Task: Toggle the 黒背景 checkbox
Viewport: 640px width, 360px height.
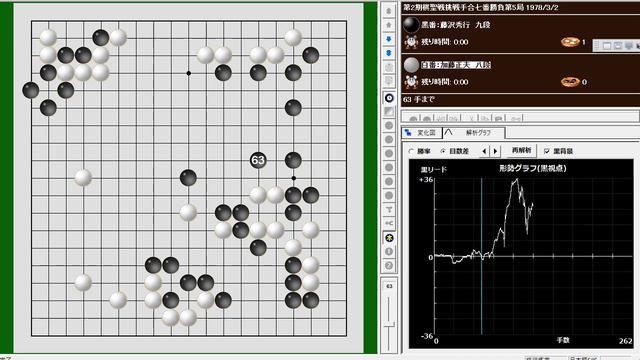Action: coord(547,151)
